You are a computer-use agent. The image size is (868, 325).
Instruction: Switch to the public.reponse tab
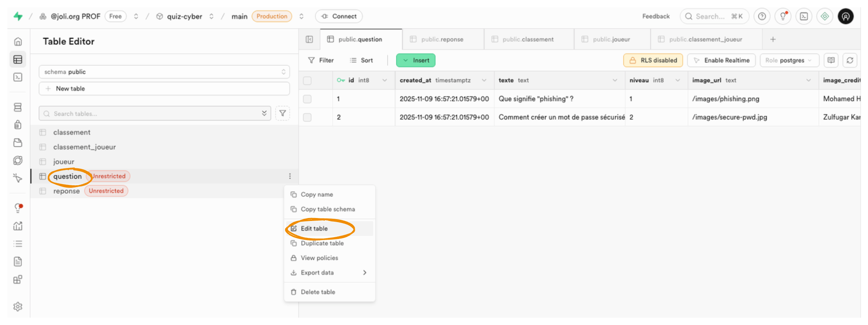(442, 39)
